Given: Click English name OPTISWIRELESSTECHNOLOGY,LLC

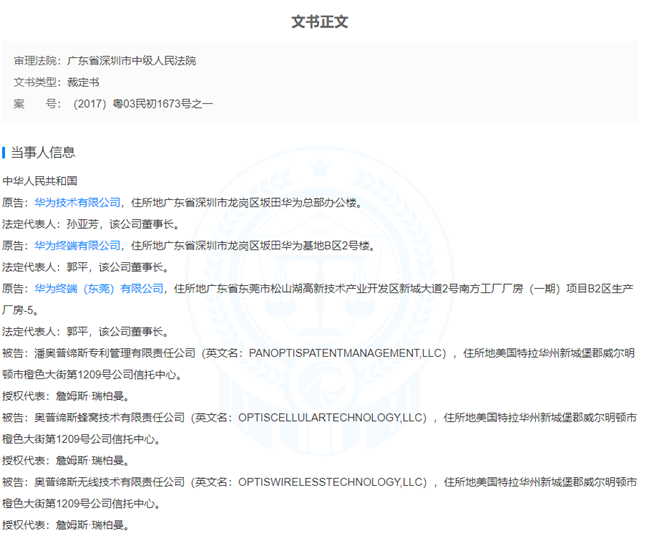Looking at the screenshot, I should (x=332, y=482).
